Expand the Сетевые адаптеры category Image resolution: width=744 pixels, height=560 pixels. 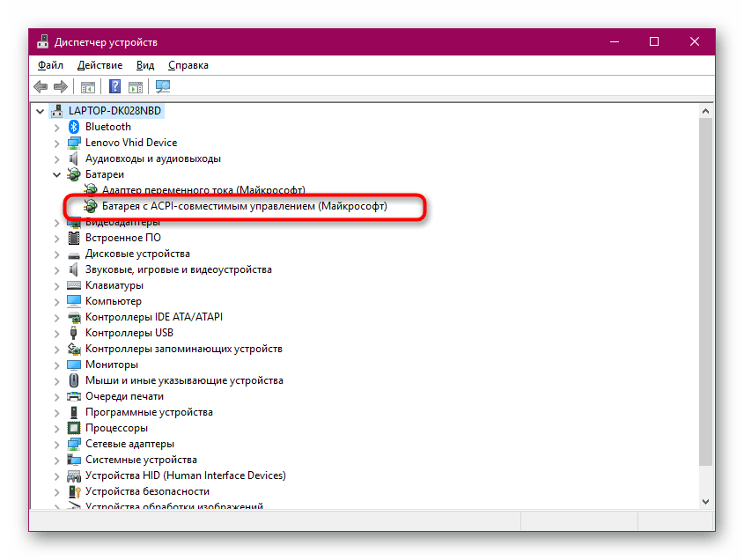click(57, 444)
